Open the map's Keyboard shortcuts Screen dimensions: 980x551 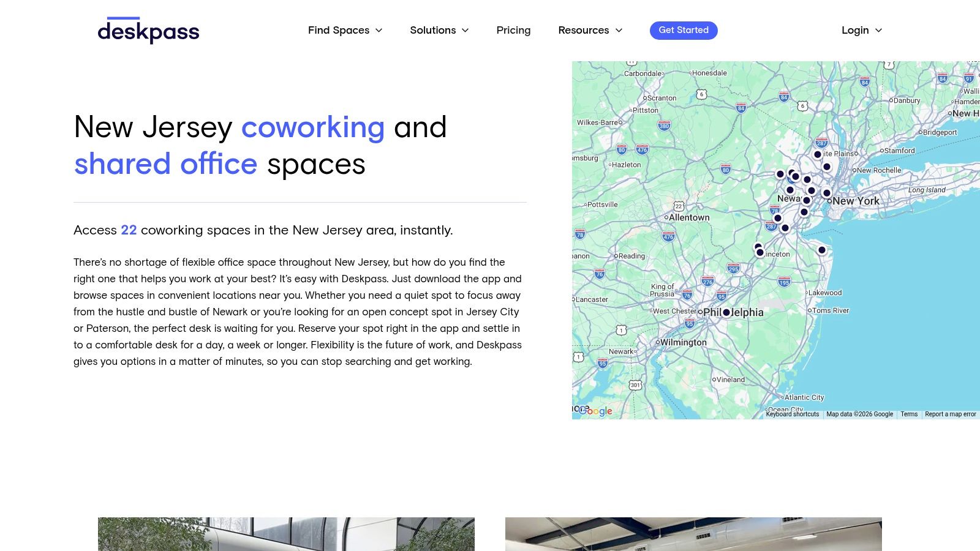[x=792, y=414]
